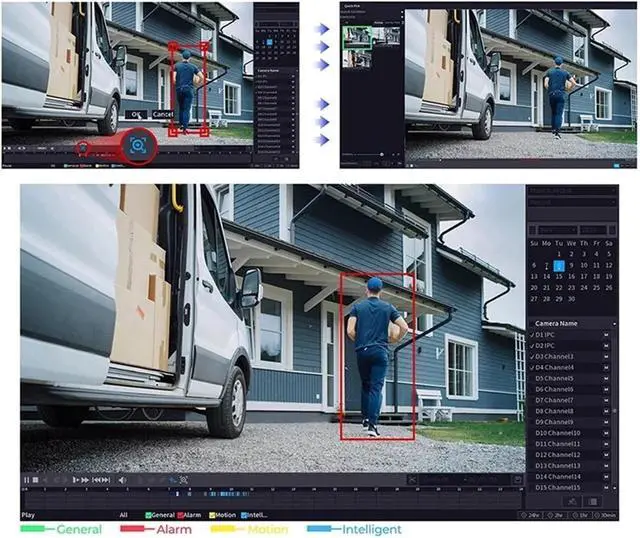The width and height of the screenshot is (640, 538).
Task: Click the frame-step play button
Action: click(x=76, y=480)
